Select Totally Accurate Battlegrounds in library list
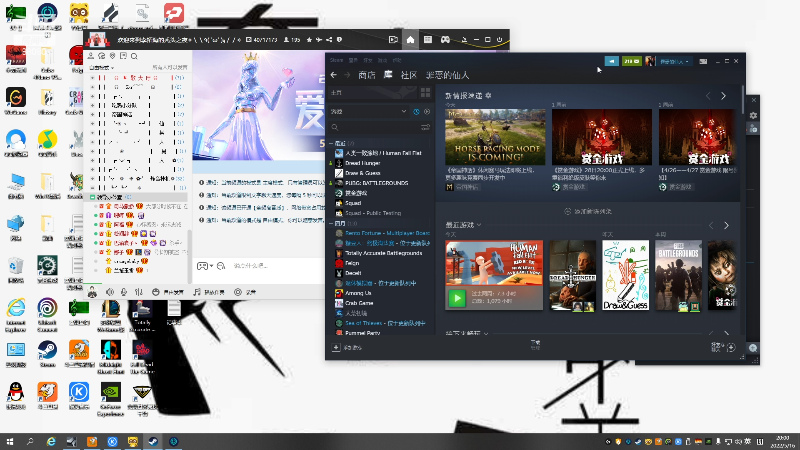The width and height of the screenshot is (800, 450). (383, 253)
